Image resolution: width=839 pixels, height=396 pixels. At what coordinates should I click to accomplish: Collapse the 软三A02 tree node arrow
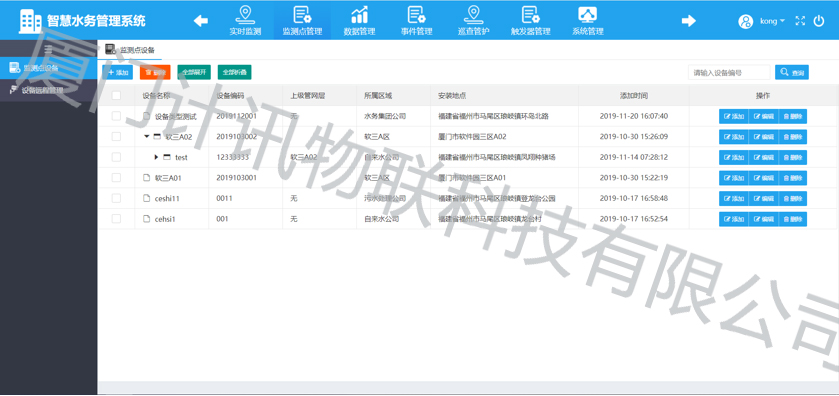147,136
